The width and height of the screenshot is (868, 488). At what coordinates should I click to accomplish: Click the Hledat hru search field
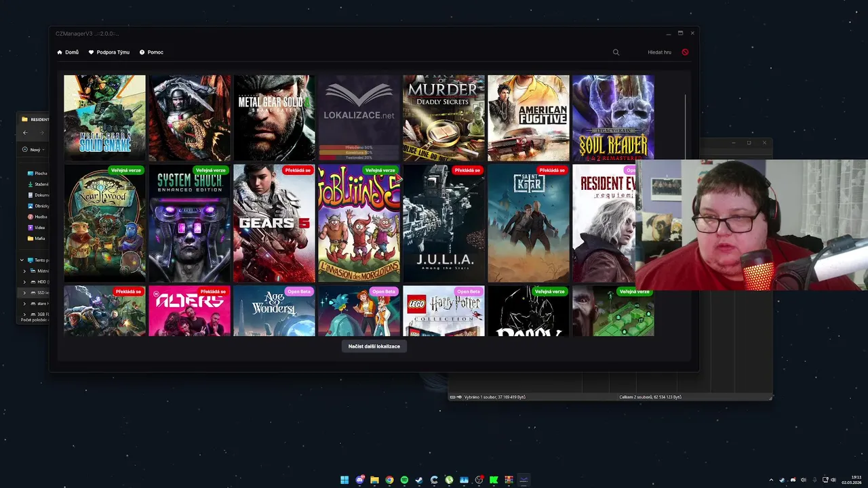pos(659,52)
